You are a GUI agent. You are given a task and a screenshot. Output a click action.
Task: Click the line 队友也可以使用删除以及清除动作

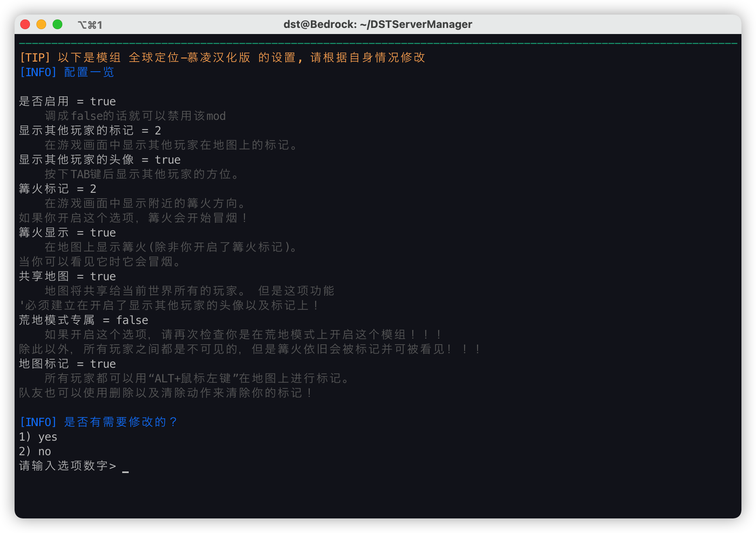[166, 393]
